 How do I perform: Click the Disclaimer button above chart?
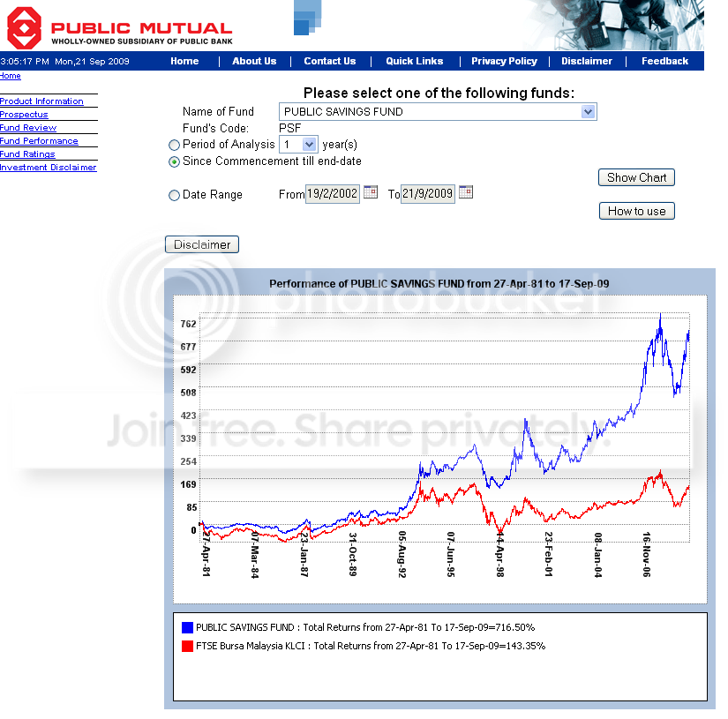202,244
